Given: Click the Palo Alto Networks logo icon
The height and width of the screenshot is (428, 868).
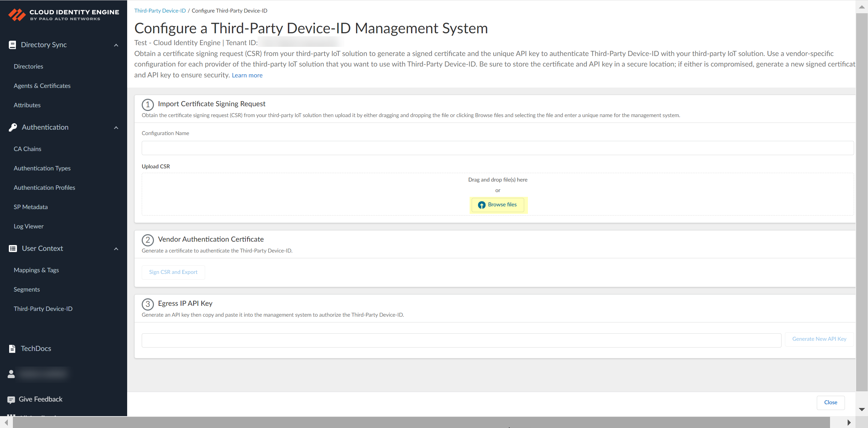Looking at the screenshot, I should pos(17,15).
